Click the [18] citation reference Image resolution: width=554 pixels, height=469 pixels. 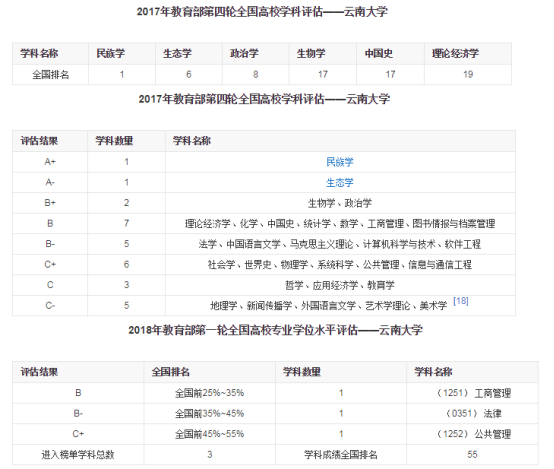pyautogui.click(x=461, y=301)
